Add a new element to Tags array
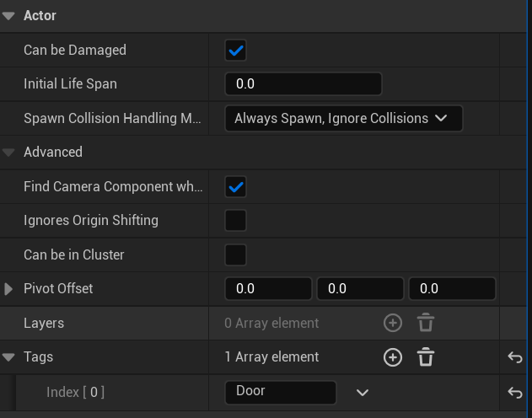The image size is (532, 418). [393, 357]
